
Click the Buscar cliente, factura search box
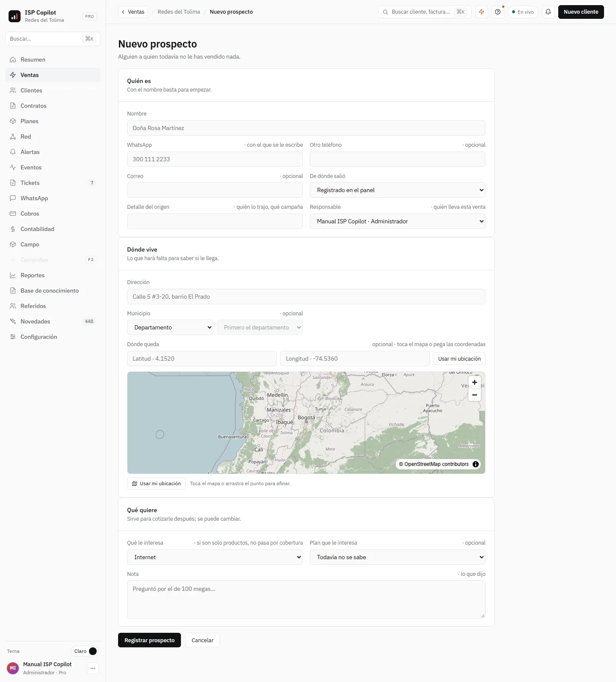click(424, 12)
